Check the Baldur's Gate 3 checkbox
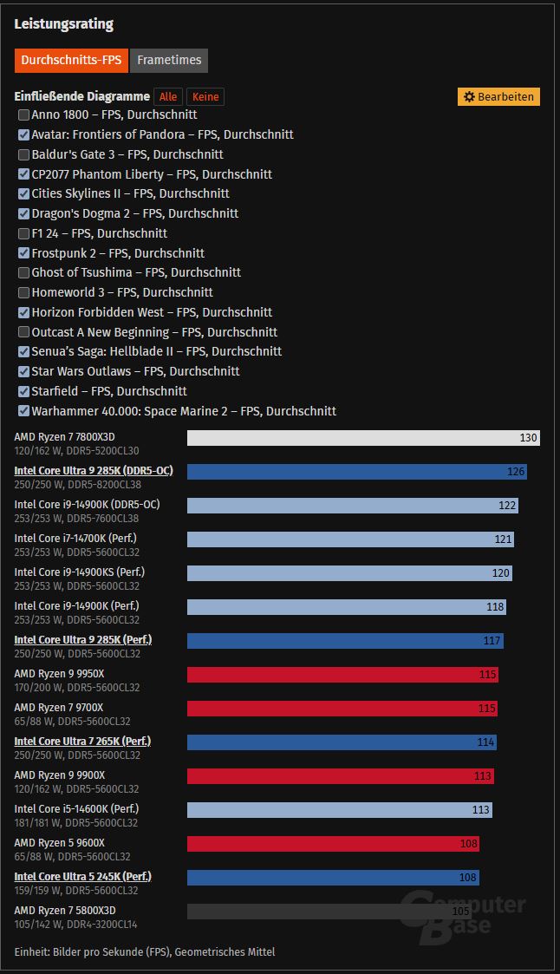Image resolution: width=560 pixels, height=974 pixels. point(23,154)
